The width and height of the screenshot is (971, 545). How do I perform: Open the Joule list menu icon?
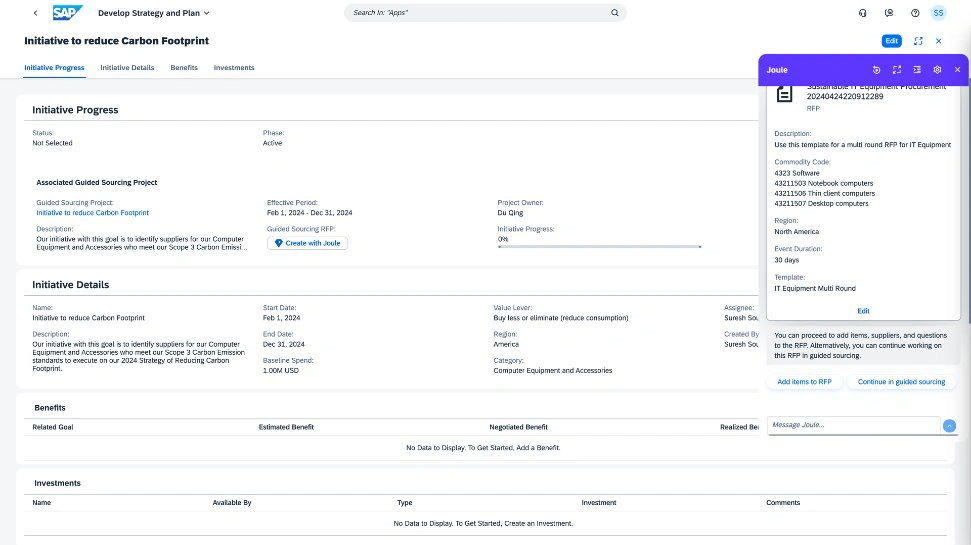(x=917, y=70)
